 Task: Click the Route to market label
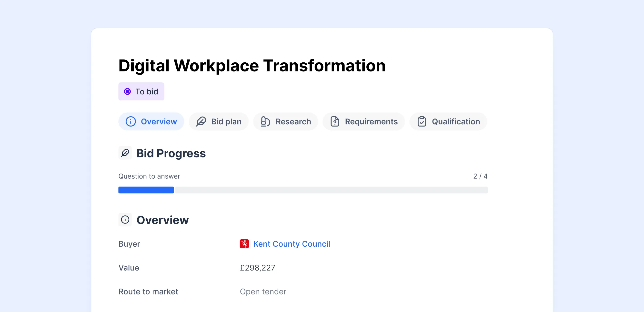point(148,291)
